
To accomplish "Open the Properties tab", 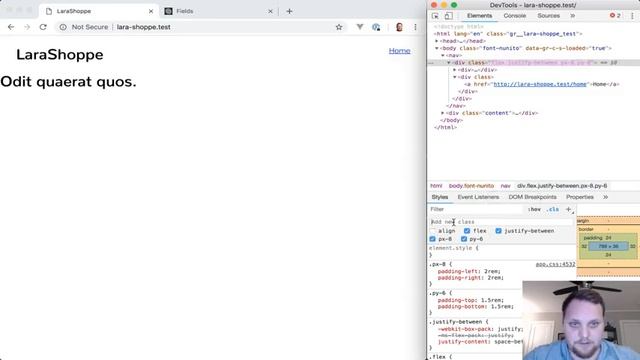I will pyautogui.click(x=580, y=197).
